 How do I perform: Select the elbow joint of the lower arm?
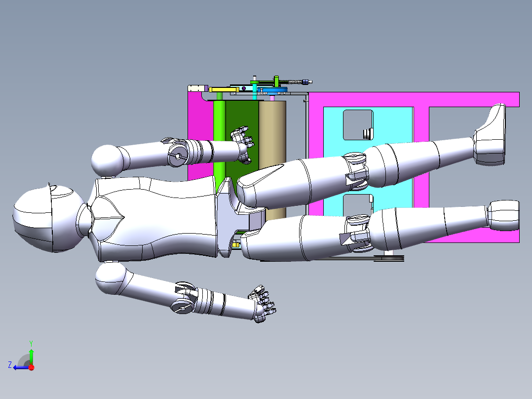pos(184,298)
